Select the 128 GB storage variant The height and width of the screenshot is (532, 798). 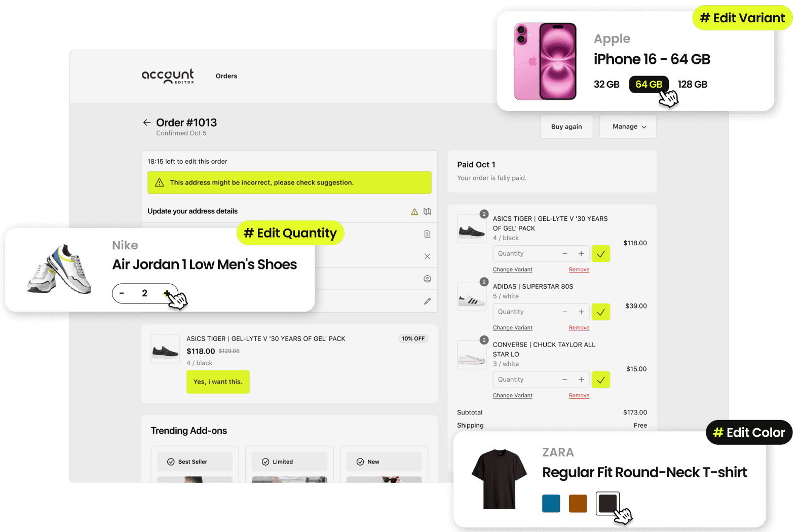point(693,85)
